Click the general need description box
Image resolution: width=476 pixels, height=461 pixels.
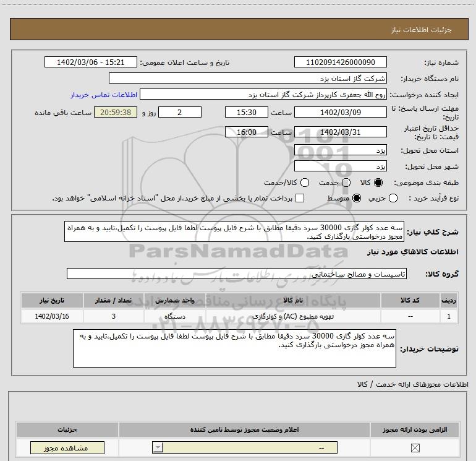[x=234, y=231]
